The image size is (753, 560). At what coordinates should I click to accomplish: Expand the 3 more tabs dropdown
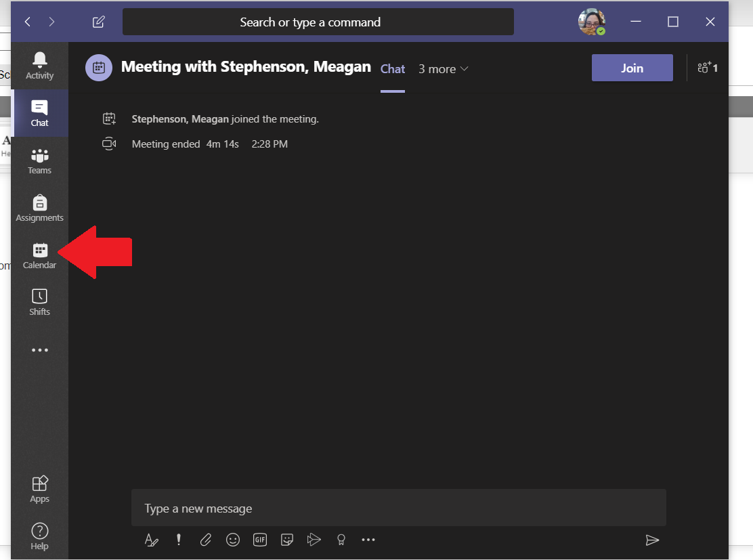point(443,69)
